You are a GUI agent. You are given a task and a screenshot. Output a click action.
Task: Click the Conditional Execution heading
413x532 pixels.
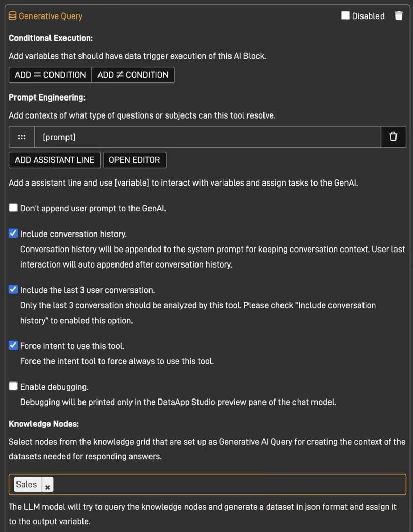click(x=51, y=38)
